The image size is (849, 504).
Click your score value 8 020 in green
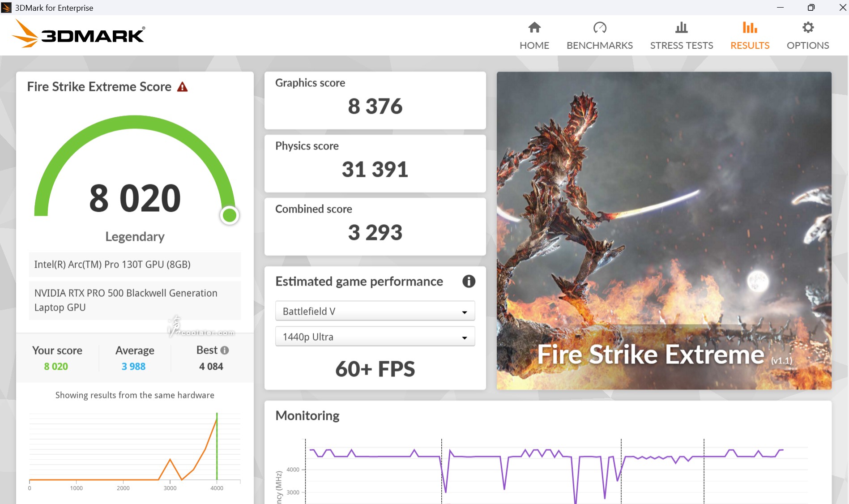click(56, 367)
